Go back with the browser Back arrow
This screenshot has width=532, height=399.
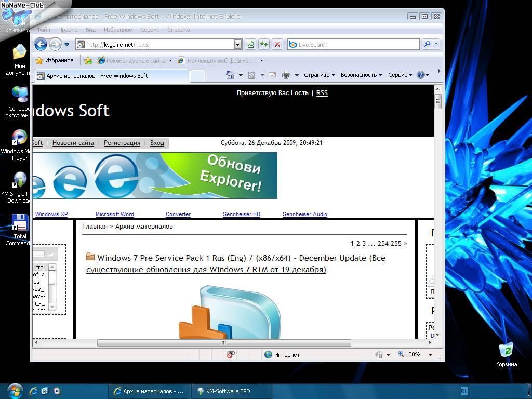pyautogui.click(x=41, y=45)
